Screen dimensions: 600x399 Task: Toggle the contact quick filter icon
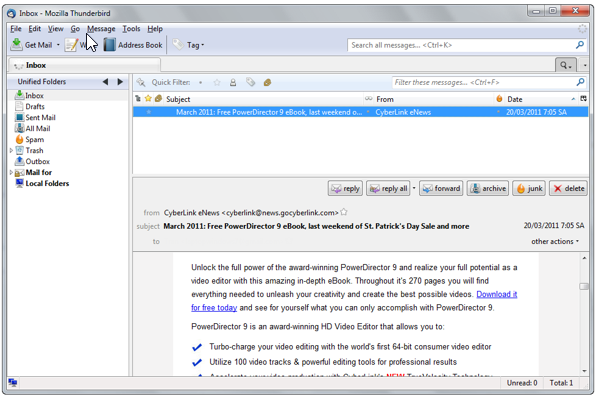click(233, 82)
